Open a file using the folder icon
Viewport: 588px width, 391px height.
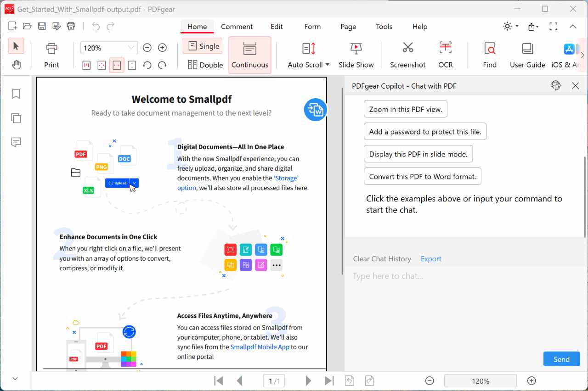coord(27,26)
